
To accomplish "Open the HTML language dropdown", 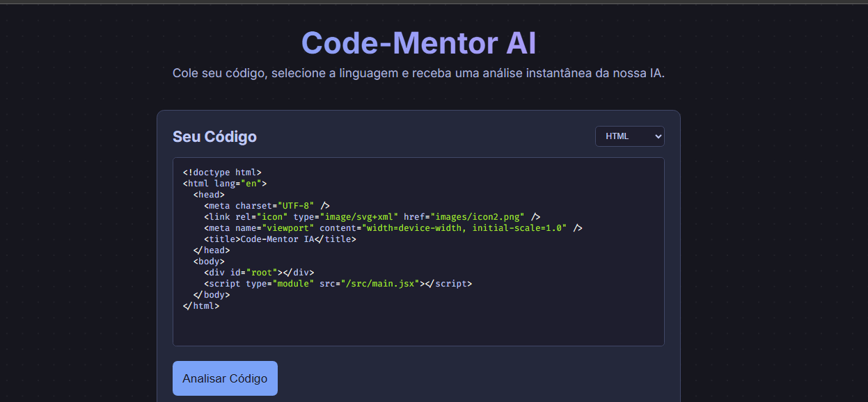I will [x=629, y=136].
